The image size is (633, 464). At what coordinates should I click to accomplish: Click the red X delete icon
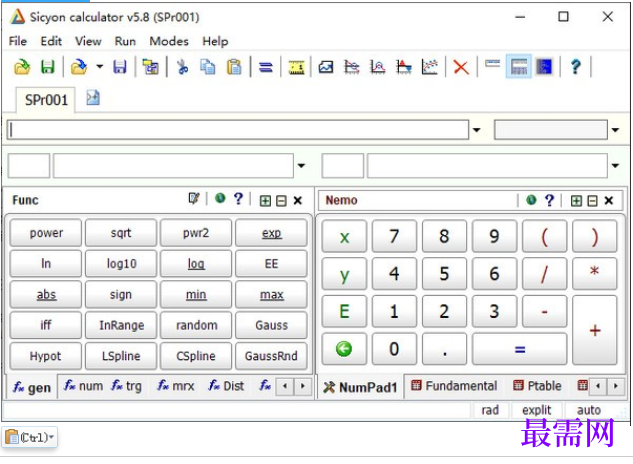click(x=461, y=67)
